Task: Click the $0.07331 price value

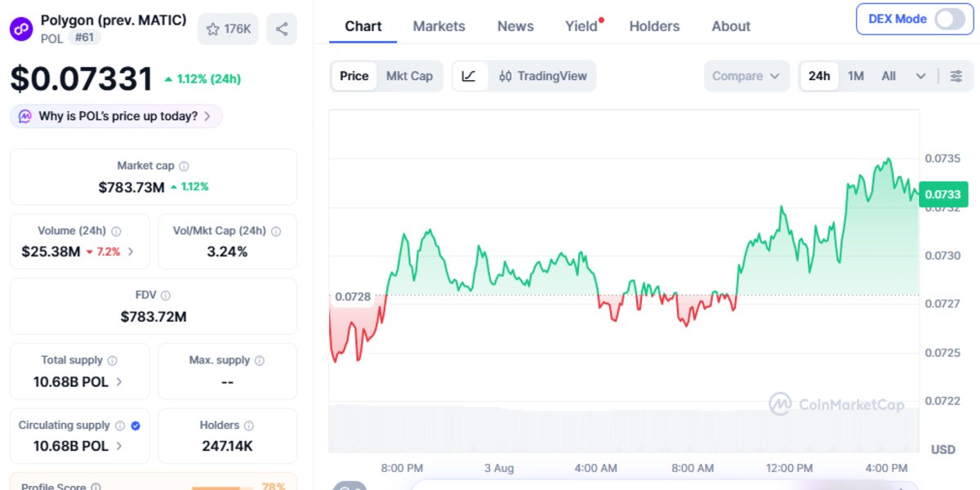Action: tap(82, 79)
